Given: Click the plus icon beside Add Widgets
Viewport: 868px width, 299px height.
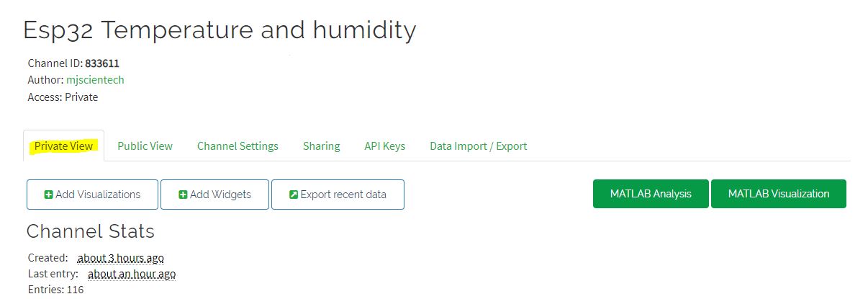Looking at the screenshot, I should point(183,195).
